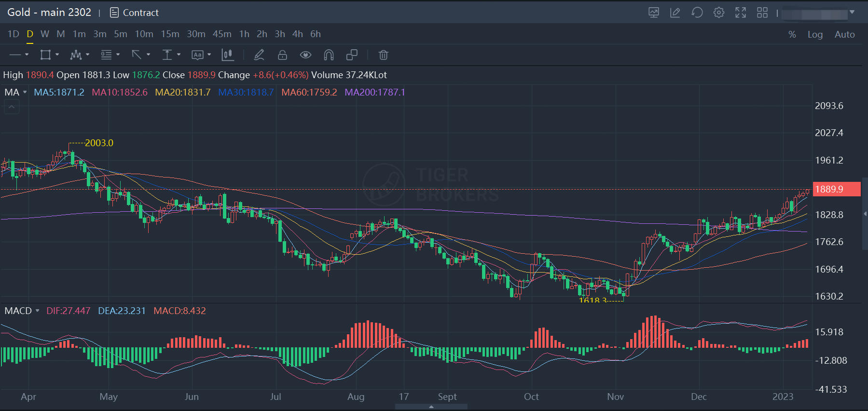The height and width of the screenshot is (411, 868).
Task: Click the pencil draw tool
Action: tap(259, 55)
